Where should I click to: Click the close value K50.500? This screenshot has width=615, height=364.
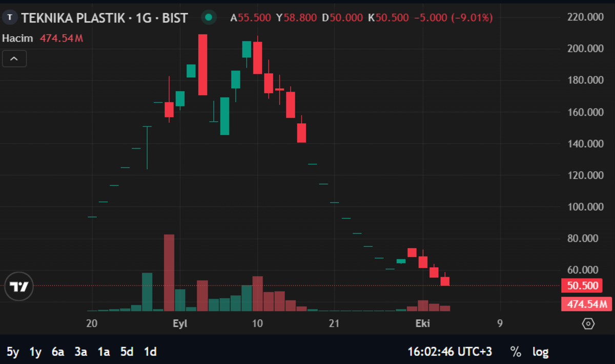click(x=388, y=17)
